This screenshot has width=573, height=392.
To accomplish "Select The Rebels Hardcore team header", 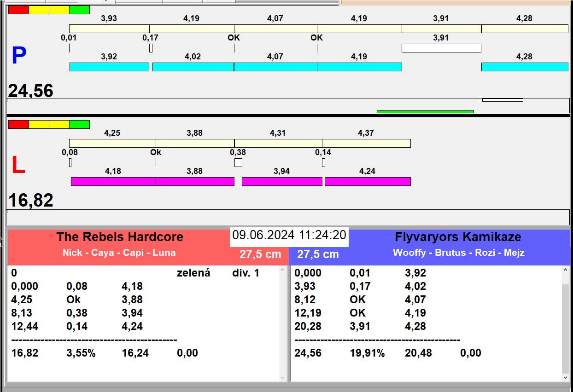I will click(x=120, y=244).
